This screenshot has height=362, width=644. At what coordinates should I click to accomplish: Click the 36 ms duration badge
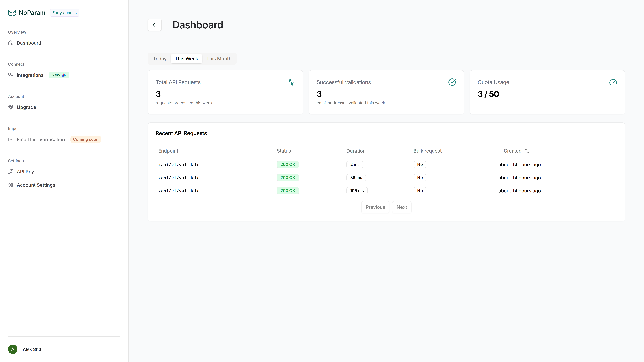[356, 178]
